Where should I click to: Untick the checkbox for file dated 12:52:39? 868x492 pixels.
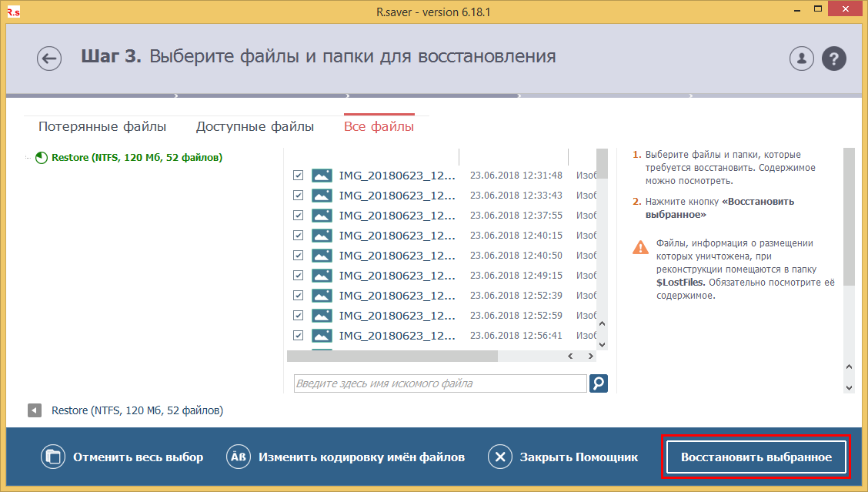(299, 296)
